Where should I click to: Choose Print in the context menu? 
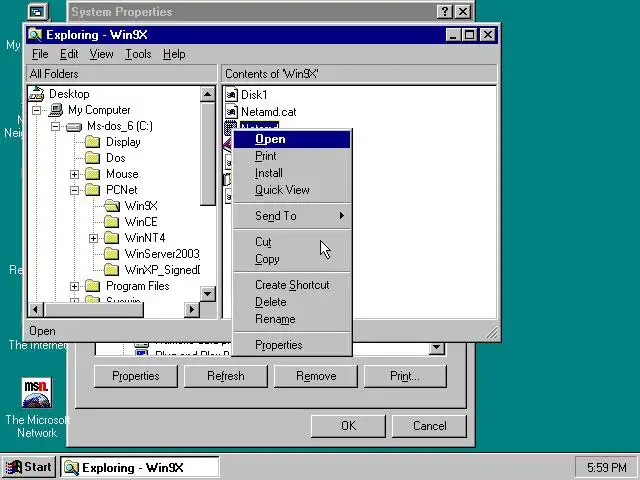(292, 156)
